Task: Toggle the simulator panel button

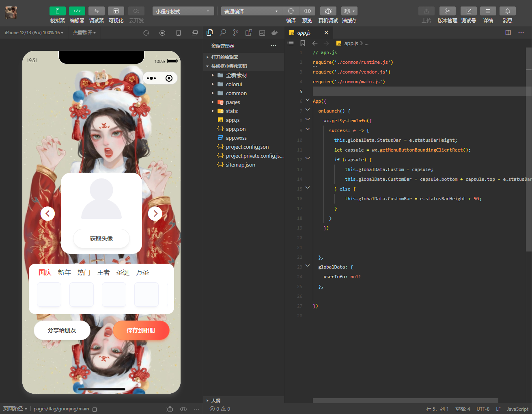Action: coord(58,11)
